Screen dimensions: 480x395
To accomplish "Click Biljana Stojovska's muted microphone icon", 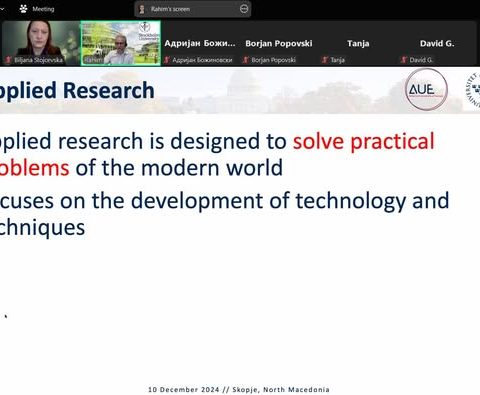I will tap(8, 60).
